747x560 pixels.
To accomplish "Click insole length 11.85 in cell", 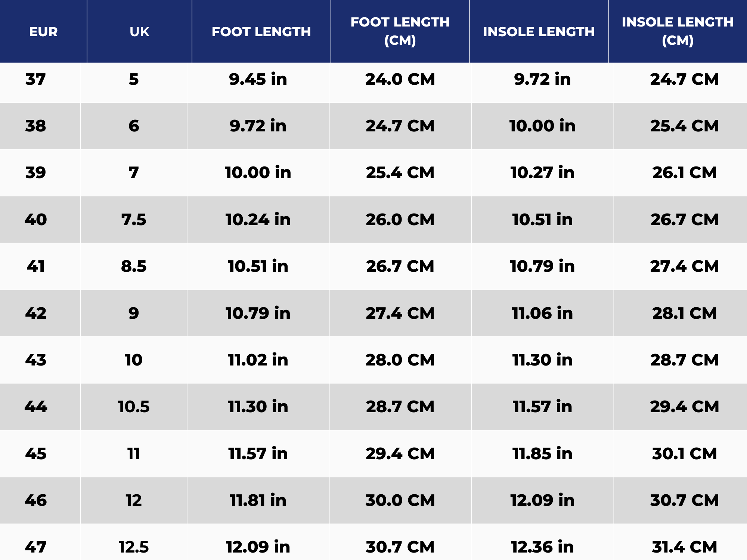I will (542, 454).
